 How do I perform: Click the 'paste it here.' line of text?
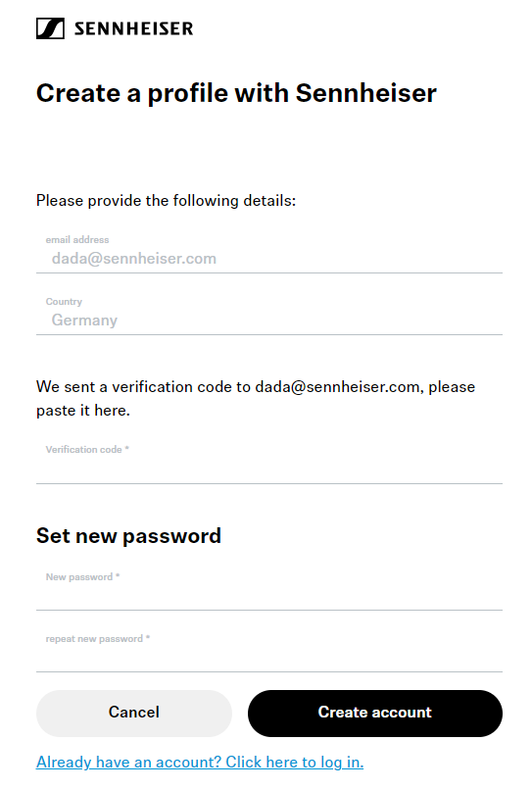tap(83, 411)
